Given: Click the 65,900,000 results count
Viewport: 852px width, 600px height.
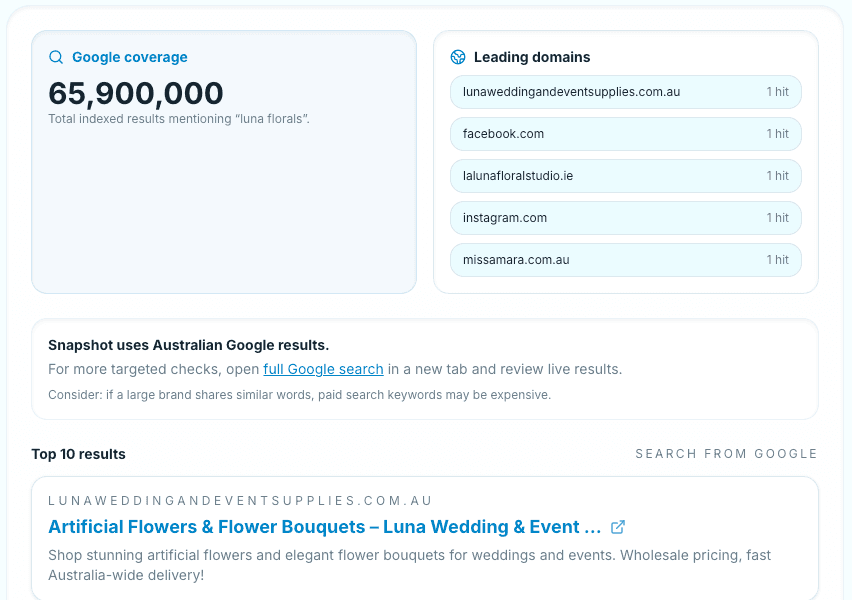Looking at the screenshot, I should coord(136,93).
